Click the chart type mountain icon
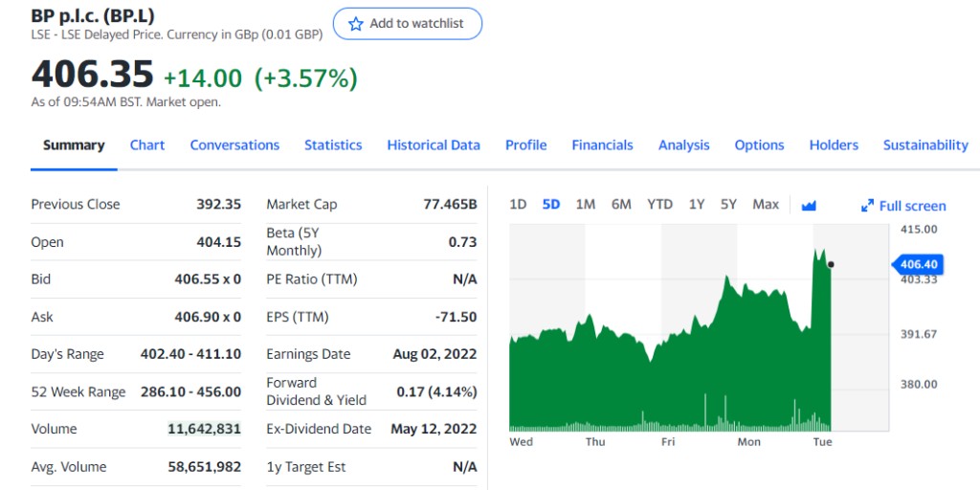980x490 pixels. tap(809, 205)
